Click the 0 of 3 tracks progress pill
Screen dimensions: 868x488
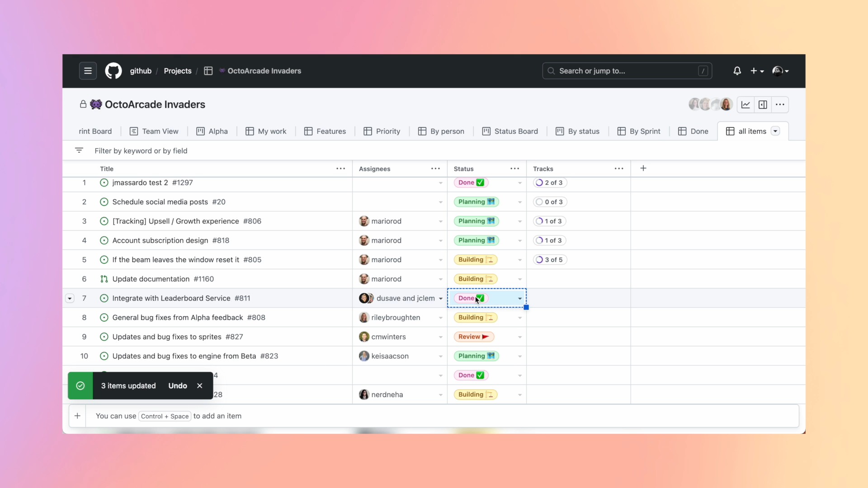pos(550,202)
